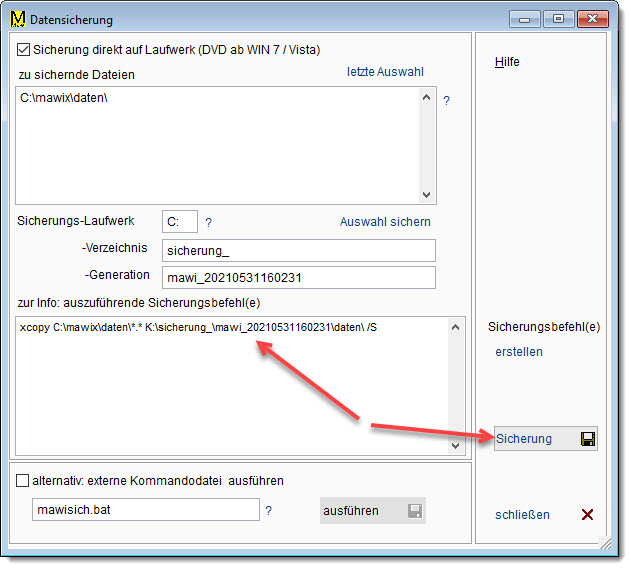This screenshot has width=631, height=569.
Task: Click 'erstellen' to create backup commands
Action: (519, 352)
